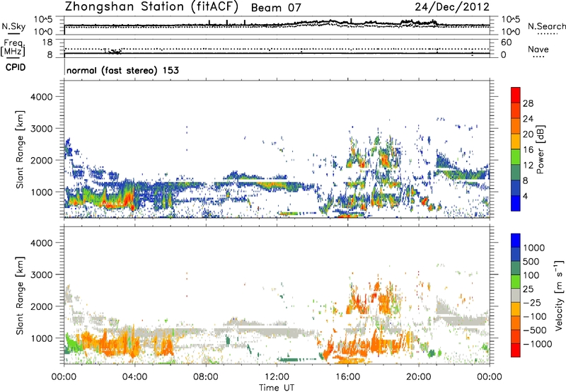This screenshot has width=566, height=392.
Task: Click the 'Power [dB]' color bar label
Action: 540,149
